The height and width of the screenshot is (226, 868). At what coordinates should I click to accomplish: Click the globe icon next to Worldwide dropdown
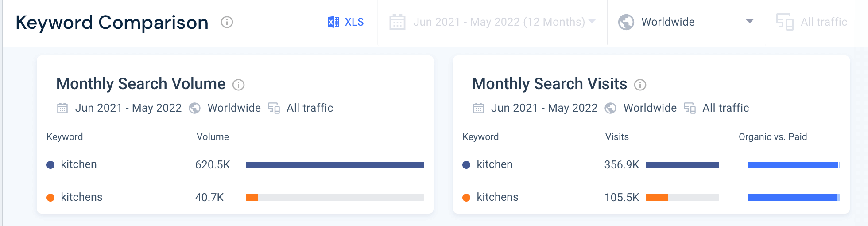click(626, 22)
